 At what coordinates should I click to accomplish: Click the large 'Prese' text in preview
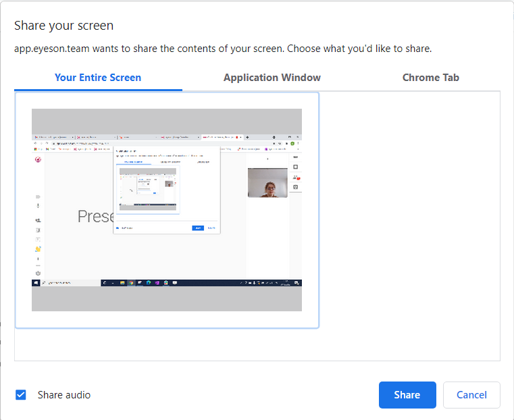[95, 216]
